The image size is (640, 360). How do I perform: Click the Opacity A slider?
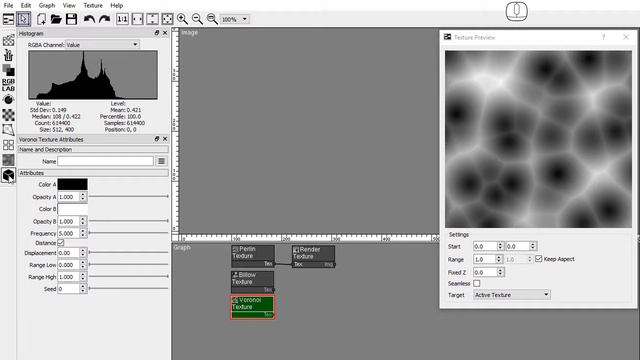pos(129,196)
